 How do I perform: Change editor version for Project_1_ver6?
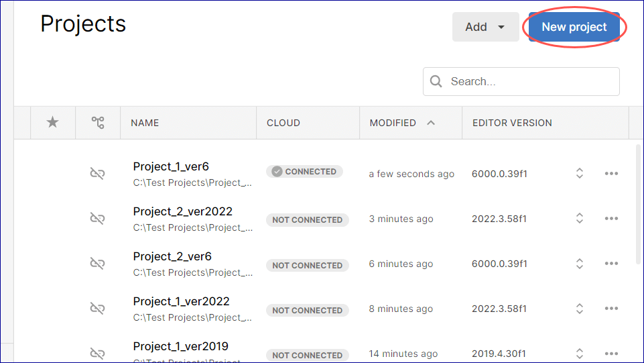(580, 174)
